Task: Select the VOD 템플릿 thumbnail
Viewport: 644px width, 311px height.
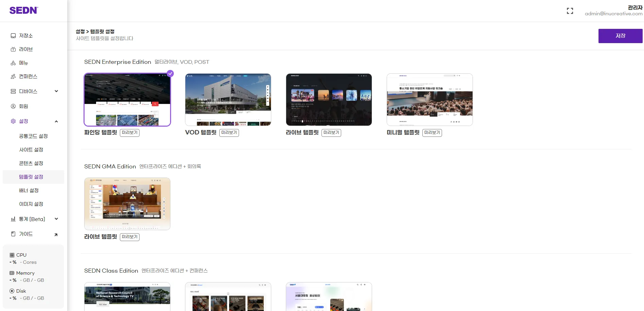Action: tap(228, 100)
